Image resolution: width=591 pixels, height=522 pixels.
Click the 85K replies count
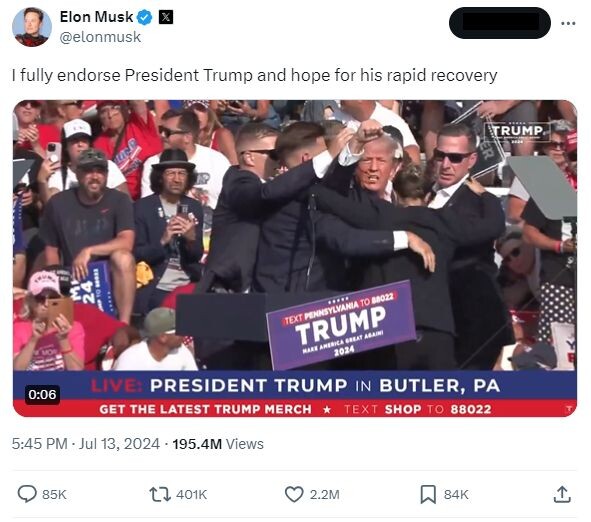tap(54, 494)
